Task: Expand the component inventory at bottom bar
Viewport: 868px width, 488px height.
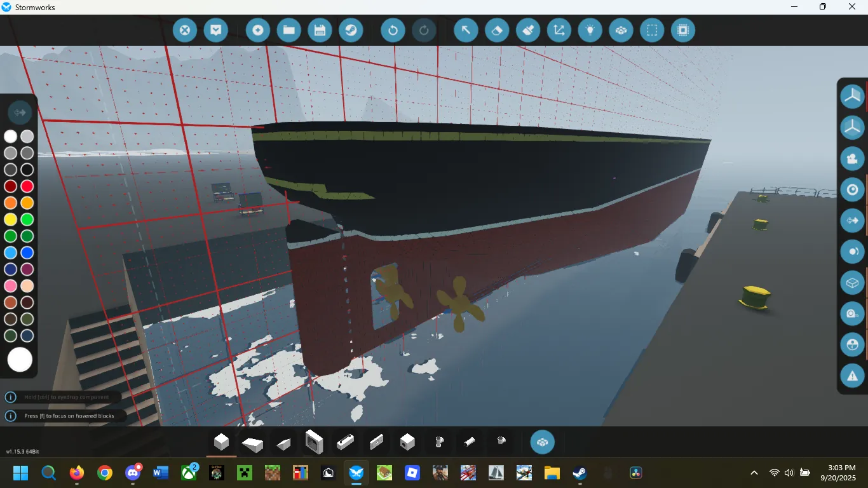Action: (x=542, y=442)
